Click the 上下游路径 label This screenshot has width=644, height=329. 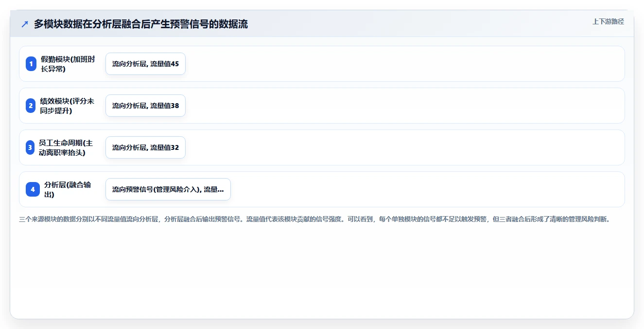point(608,21)
